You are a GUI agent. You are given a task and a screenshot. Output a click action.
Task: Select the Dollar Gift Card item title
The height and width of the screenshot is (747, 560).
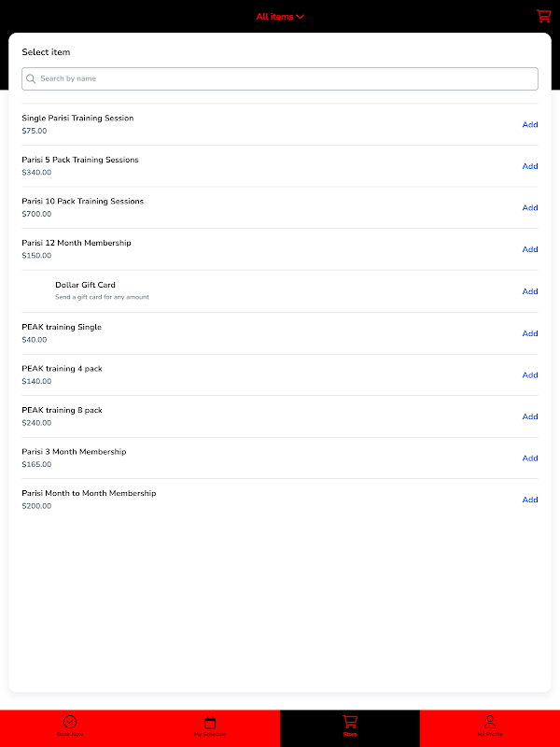coord(85,285)
